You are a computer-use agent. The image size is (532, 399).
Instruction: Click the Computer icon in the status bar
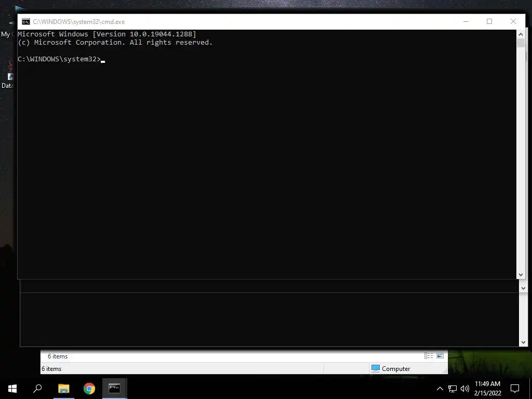tap(375, 368)
